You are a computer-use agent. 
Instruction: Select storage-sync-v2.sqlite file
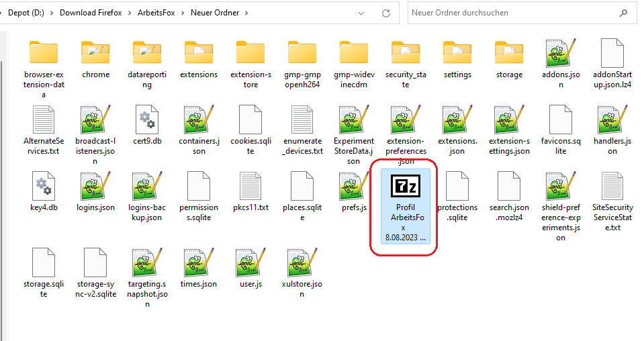click(95, 273)
